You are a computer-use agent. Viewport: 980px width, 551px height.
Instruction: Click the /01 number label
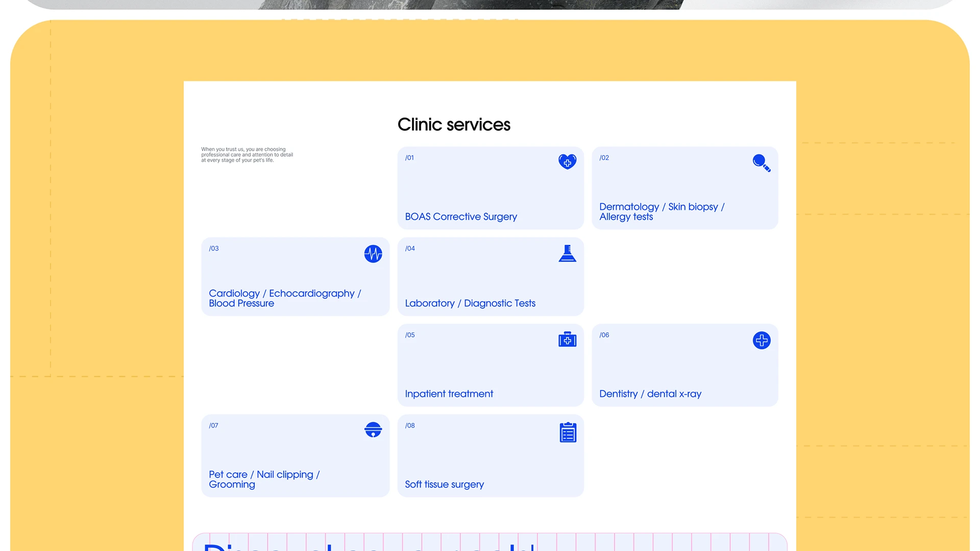(x=409, y=158)
